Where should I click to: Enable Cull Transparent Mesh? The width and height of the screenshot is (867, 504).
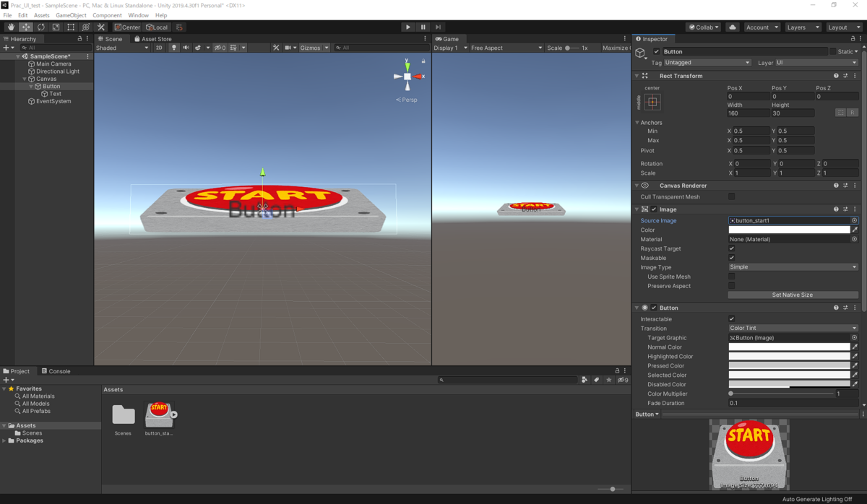pos(731,196)
